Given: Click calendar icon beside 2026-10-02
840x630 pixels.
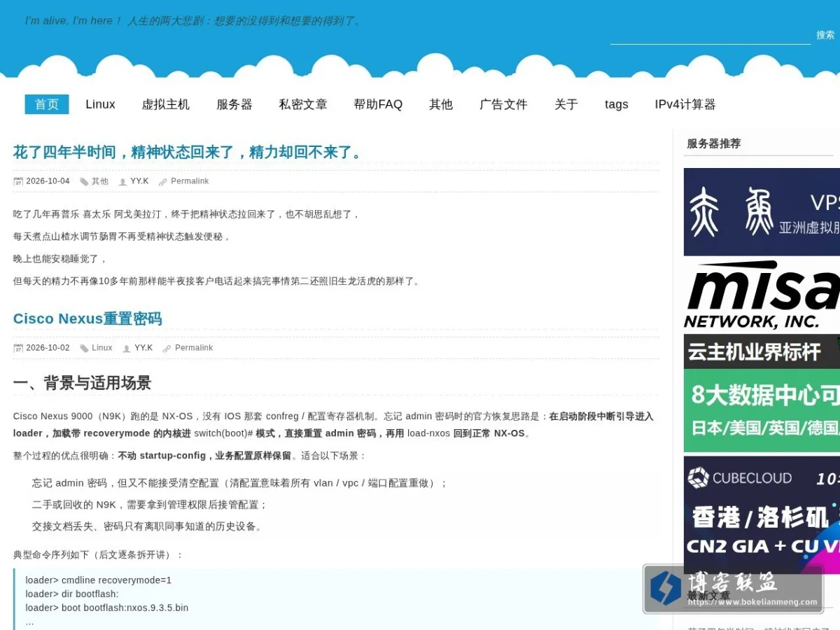Looking at the screenshot, I should (x=18, y=349).
